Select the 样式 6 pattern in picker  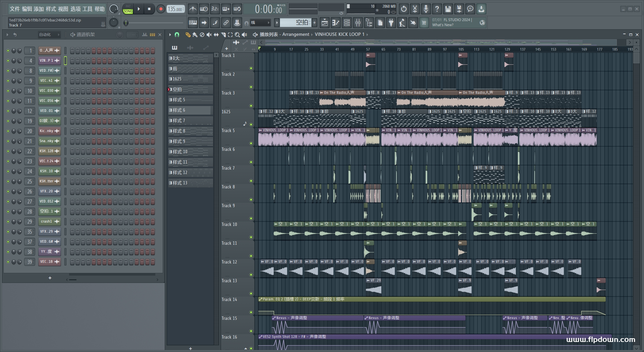(190, 110)
